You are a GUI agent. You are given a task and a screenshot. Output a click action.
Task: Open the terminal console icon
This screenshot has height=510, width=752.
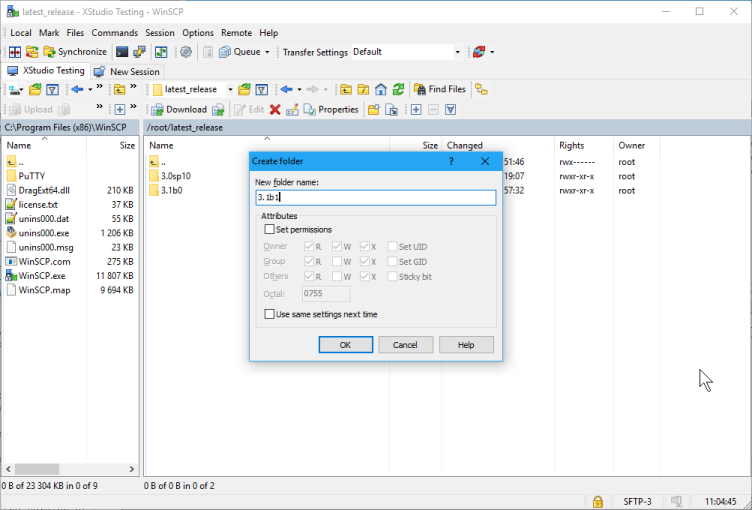tap(122, 52)
